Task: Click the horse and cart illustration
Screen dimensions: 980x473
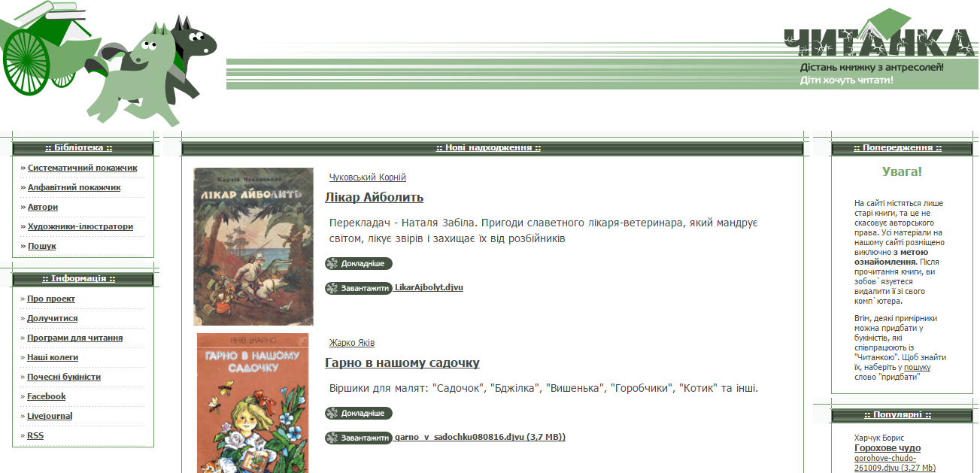Action: (x=109, y=63)
